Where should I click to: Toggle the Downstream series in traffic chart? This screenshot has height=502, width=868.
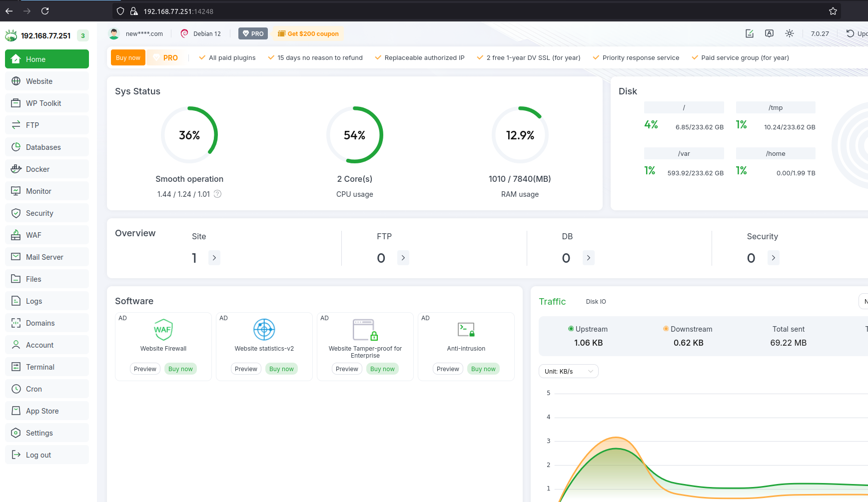click(x=688, y=329)
